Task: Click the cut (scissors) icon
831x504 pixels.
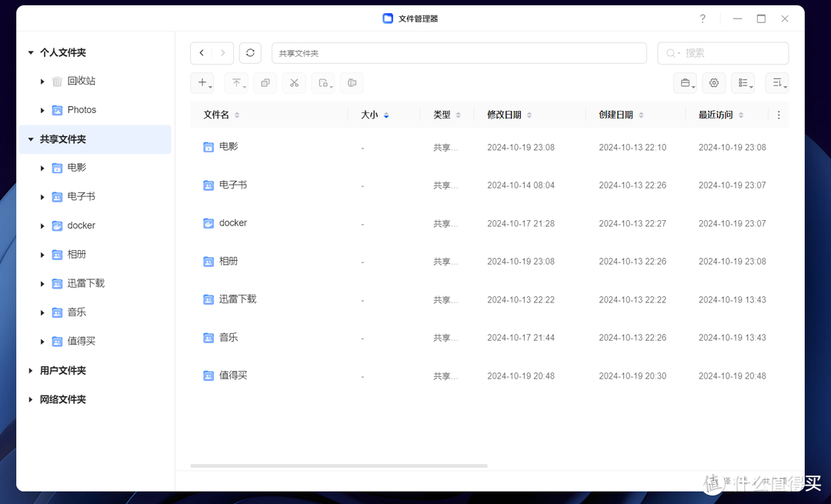Action: click(x=294, y=82)
